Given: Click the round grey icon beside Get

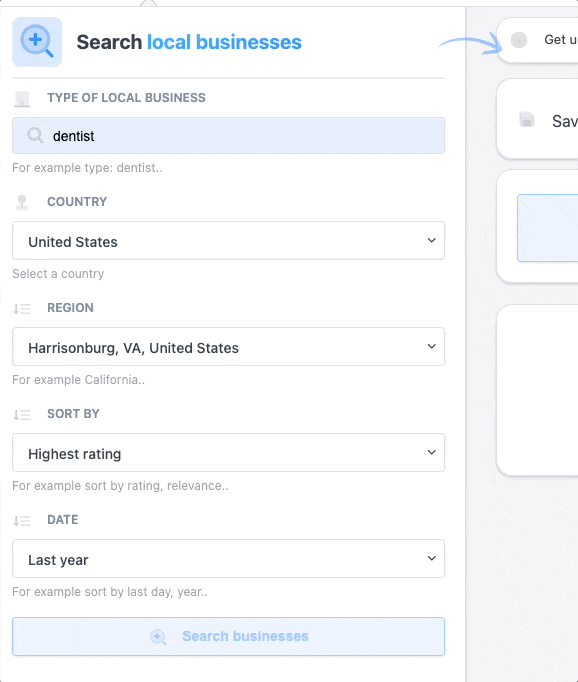Looking at the screenshot, I should coord(519,40).
